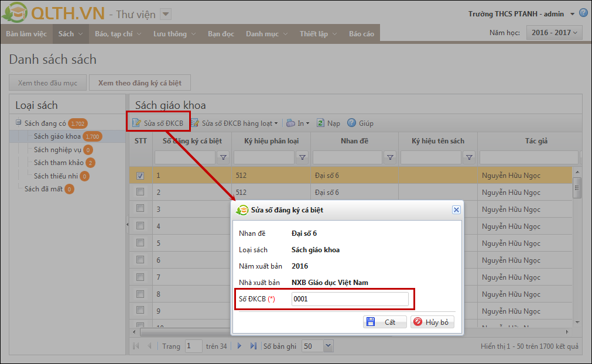Click filter icon for Nhan đề column
The height and width of the screenshot is (364, 592).
tap(390, 157)
